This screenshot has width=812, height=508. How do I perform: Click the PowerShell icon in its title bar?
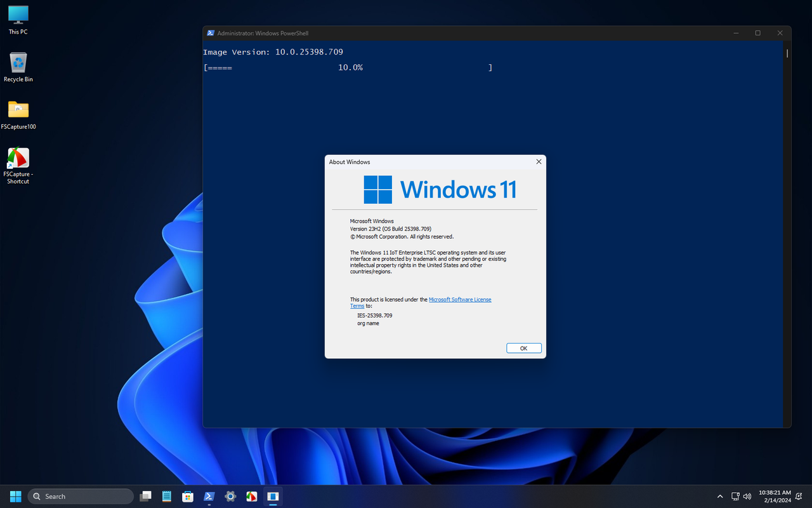coord(211,33)
